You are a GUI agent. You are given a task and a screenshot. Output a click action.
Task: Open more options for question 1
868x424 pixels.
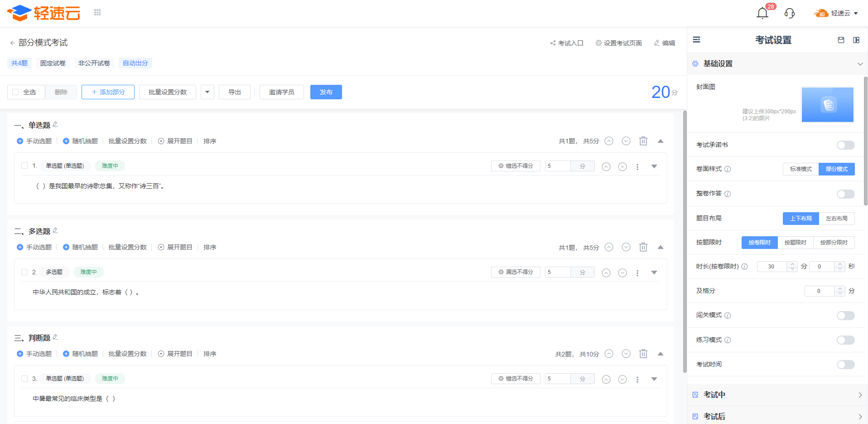point(637,167)
